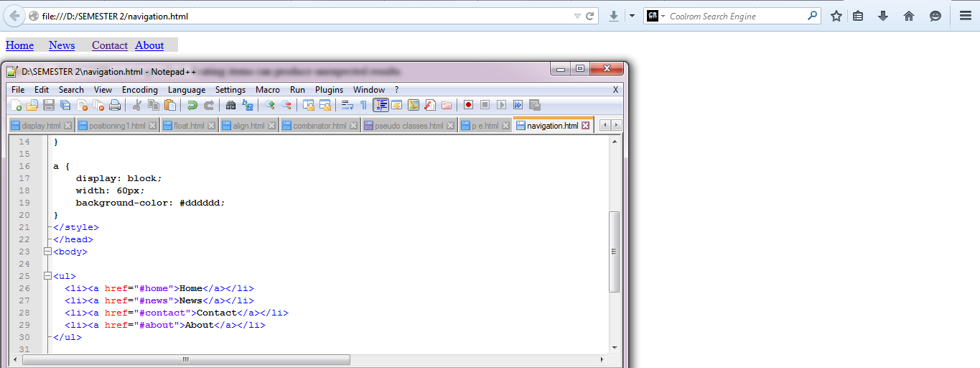Switch to the float.html tab
The height and width of the screenshot is (368, 980).
[188, 126]
